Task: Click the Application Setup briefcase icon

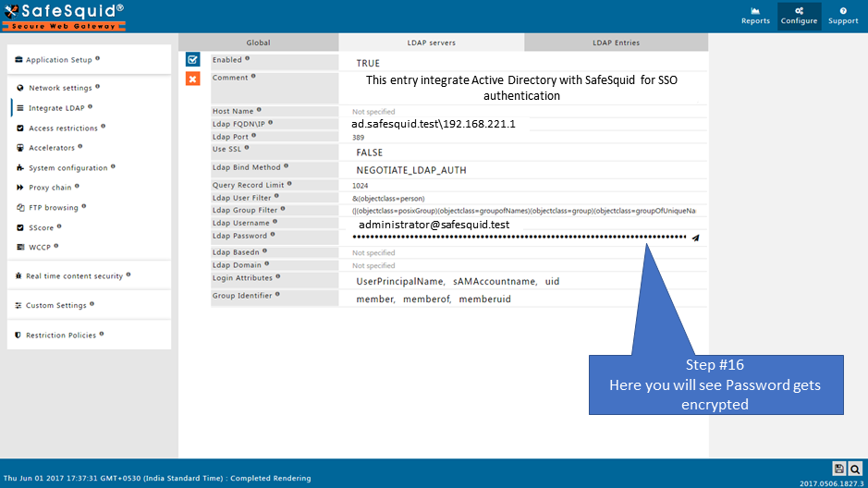Action: (18, 59)
